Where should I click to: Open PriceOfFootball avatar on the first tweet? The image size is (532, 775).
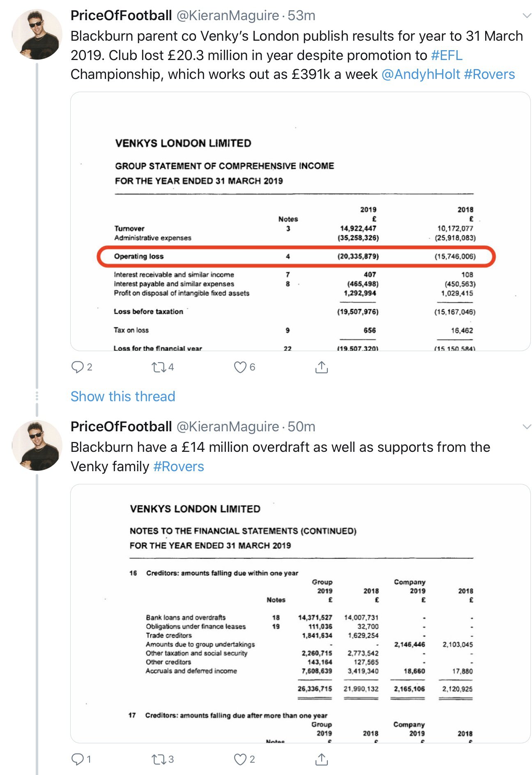pyautogui.click(x=37, y=35)
